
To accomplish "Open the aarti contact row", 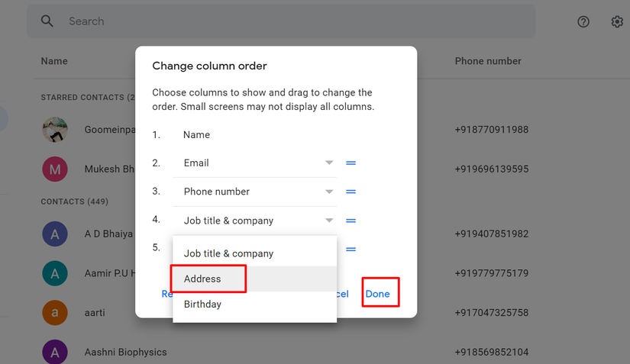I will (95, 313).
